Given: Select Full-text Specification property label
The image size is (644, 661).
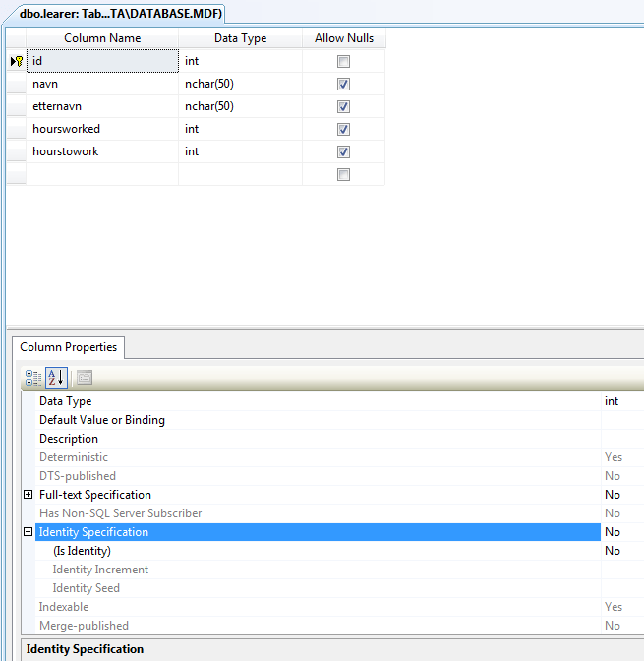Looking at the screenshot, I should [x=95, y=495].
